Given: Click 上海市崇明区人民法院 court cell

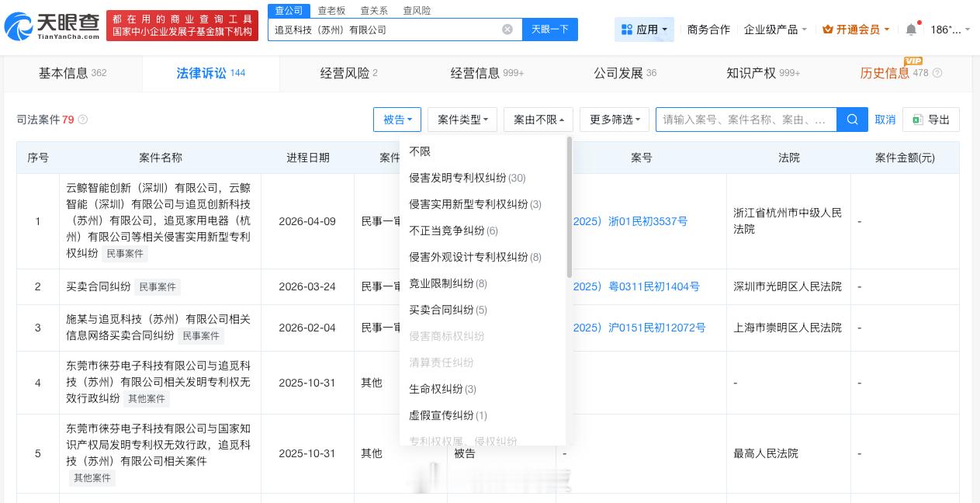Looking at the screenshot, I should [788, 328].
